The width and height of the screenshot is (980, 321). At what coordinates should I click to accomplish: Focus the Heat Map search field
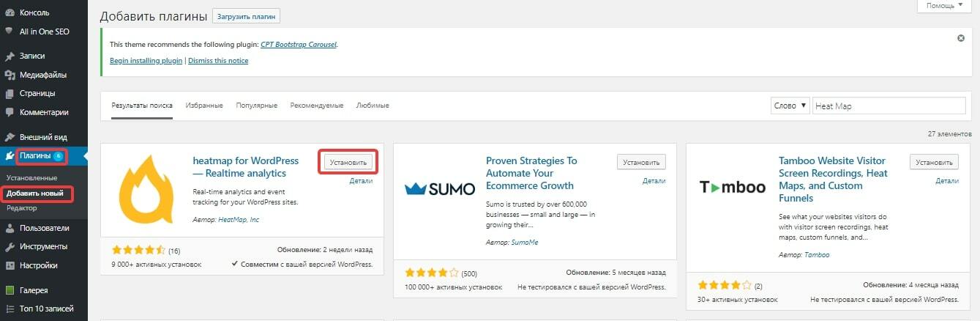(889, 106)
